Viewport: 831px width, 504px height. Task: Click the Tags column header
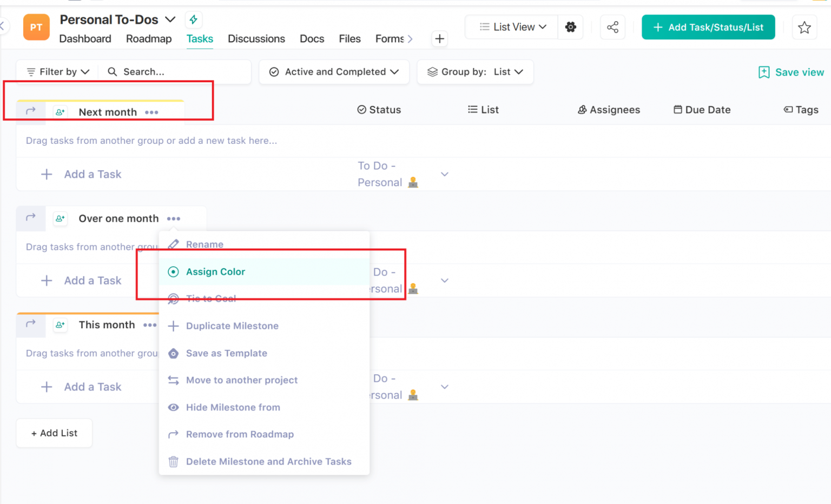(x=801, y=110)
